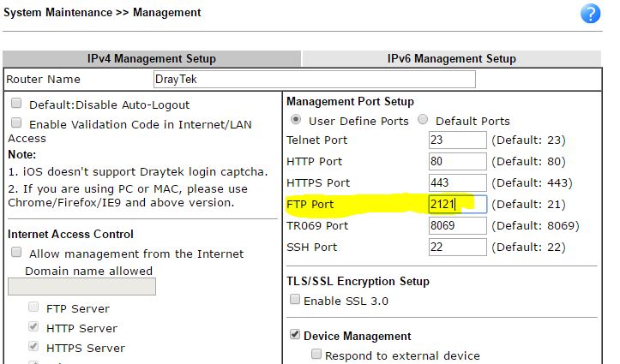Toggle the HTTP Server checkbox
Image resolution: width=620 pixels, height=364 pixels.
pos(33,328)
